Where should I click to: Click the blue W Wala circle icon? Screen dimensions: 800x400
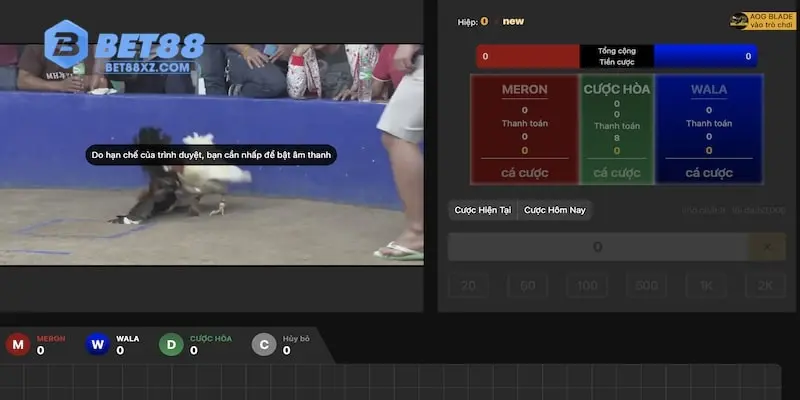97,345
